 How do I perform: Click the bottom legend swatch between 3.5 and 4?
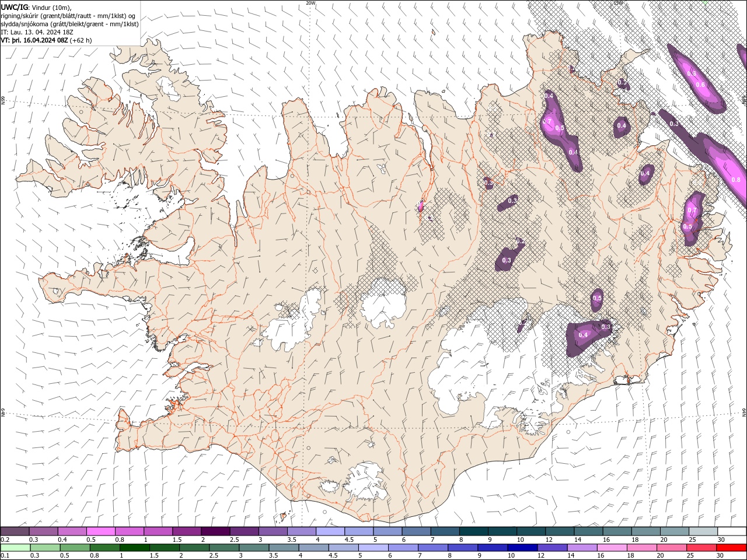pos(284,548)
